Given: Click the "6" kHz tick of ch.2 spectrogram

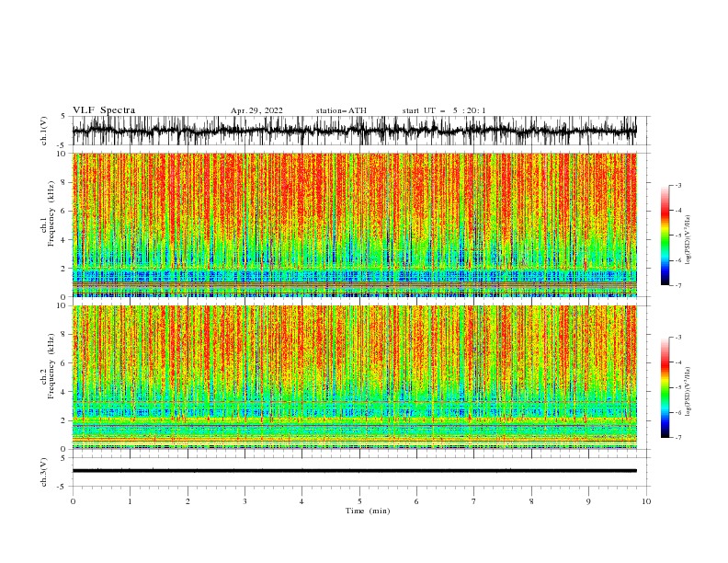Looking at the screenshot, I should 63,363.
